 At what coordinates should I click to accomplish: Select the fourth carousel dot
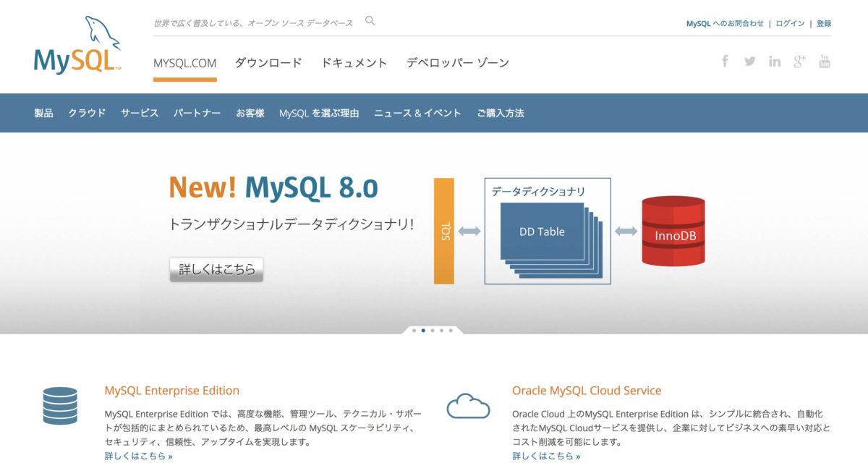coord(441,330)
